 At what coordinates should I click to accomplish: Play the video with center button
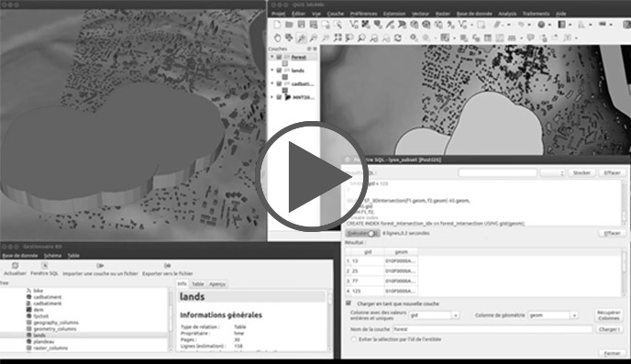(x=309, y=177)
